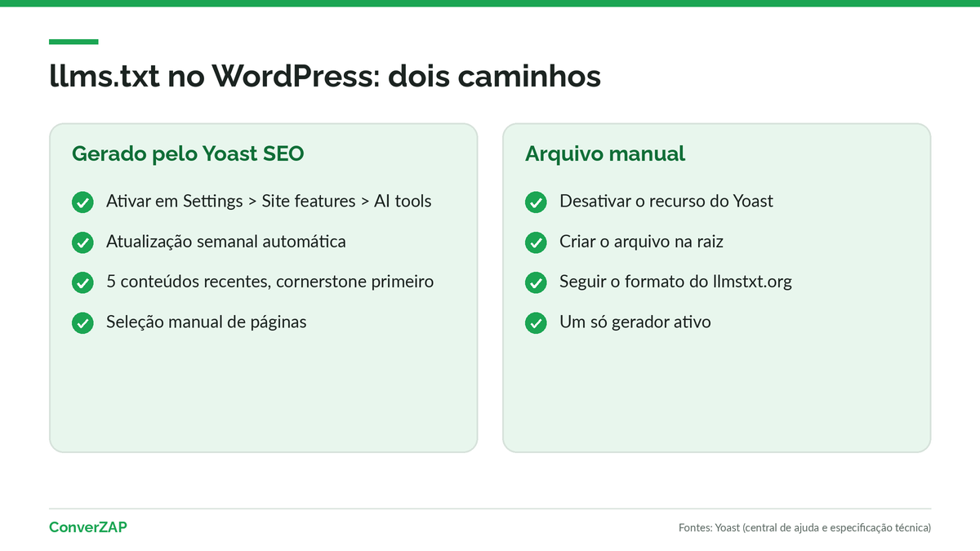Click the text 'Atualização semanal automática'

click(226, 242)
